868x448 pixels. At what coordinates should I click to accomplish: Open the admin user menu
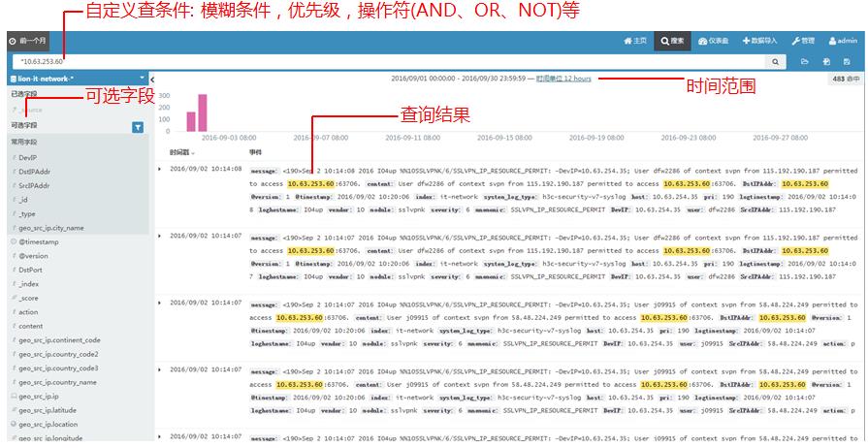842,42
